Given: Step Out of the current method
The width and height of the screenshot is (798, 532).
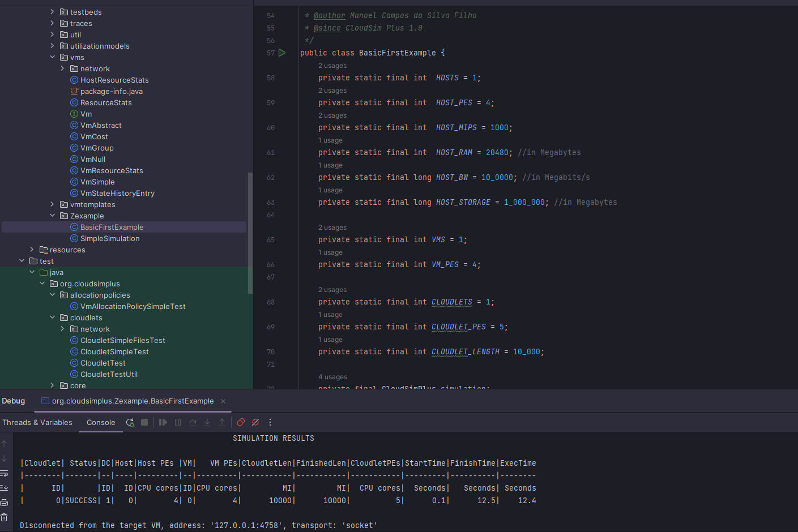Looking at the screenshot, I should pyautogui.click(x=221, y=422).
